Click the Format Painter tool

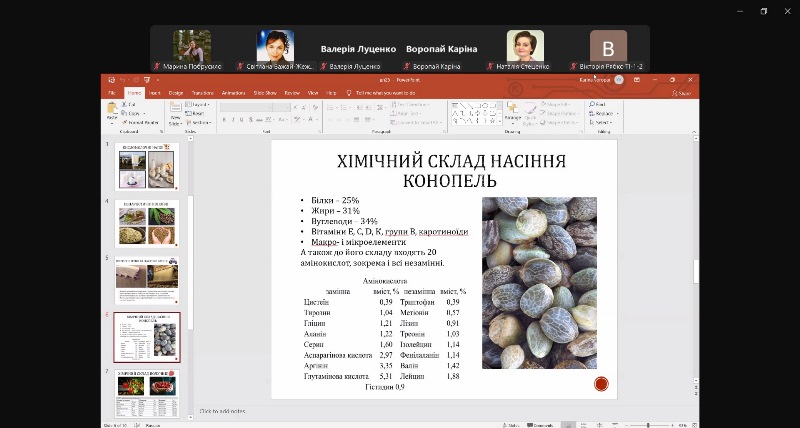[137, 122]
